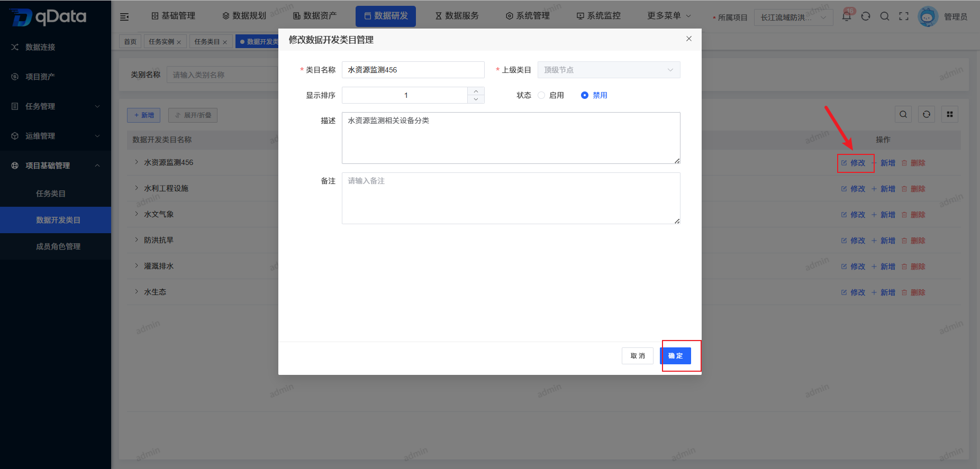
Task: Refresh the category table list
Action: click(x=927, y=114)
